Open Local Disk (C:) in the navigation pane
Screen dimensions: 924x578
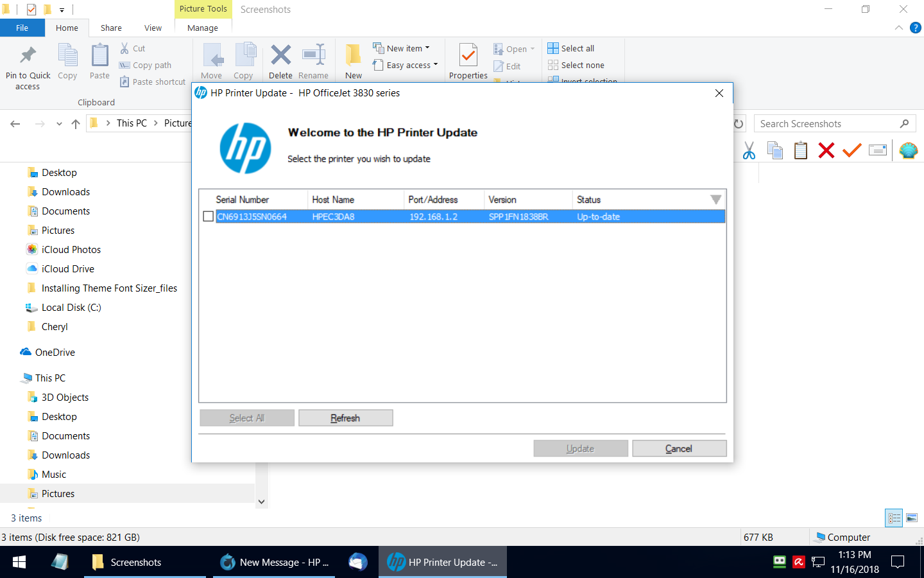click(x=71, y=307)
